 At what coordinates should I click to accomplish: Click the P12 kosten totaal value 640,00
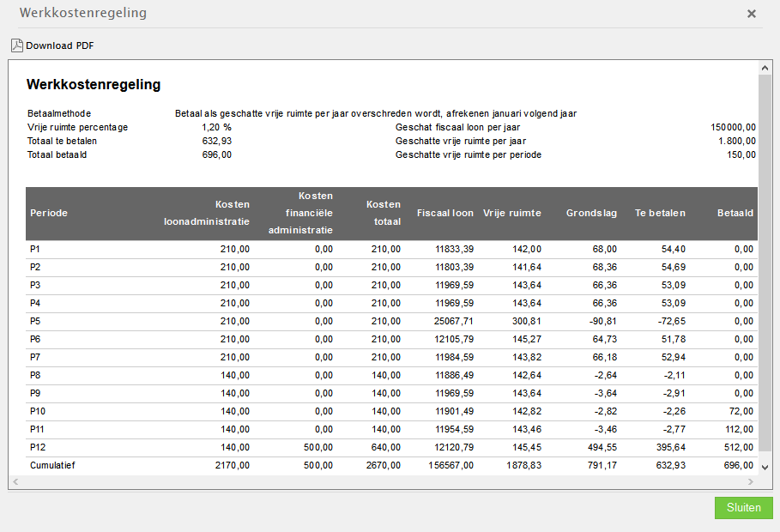tap(386, 447)
